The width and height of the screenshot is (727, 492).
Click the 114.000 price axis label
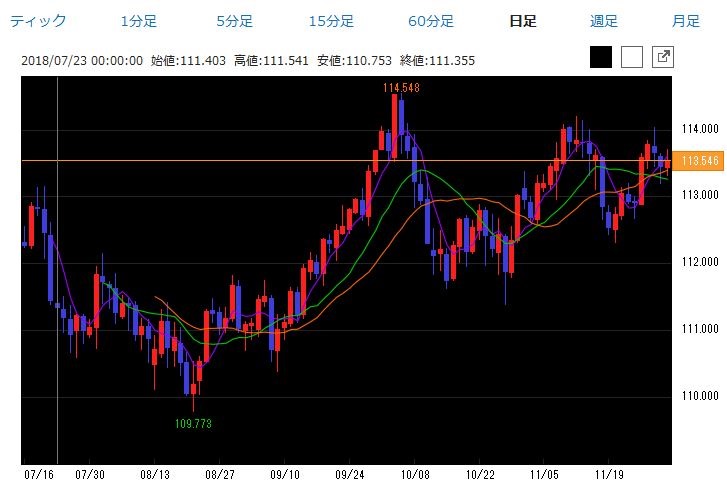click(700, 128)
